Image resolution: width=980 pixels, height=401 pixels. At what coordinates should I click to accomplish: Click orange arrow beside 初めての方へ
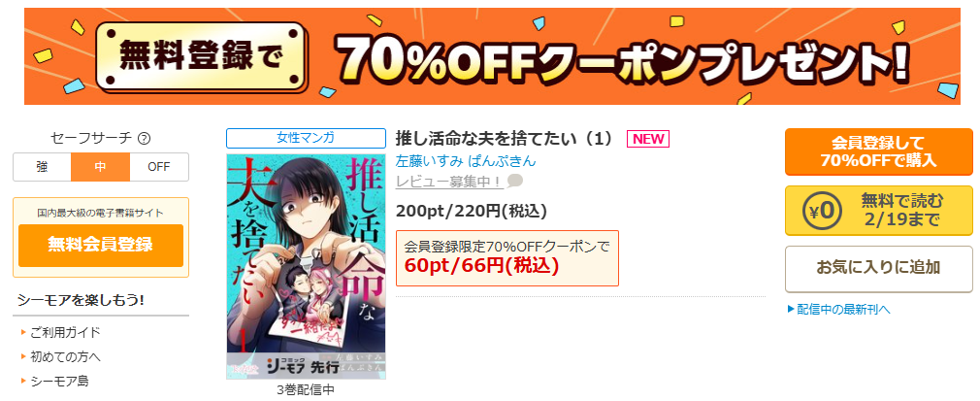(x=23, y=356)
